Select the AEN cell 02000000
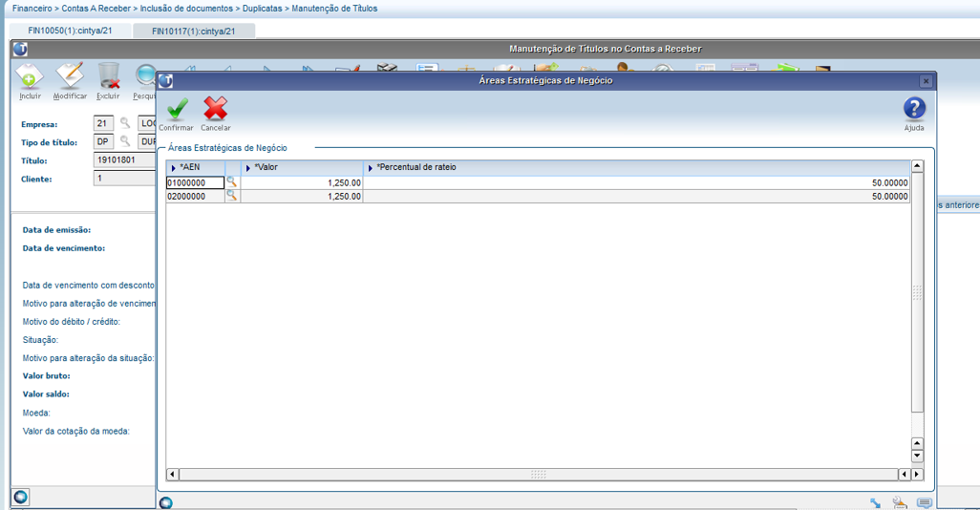Viewport: 980px width, 510px height. 195,196
